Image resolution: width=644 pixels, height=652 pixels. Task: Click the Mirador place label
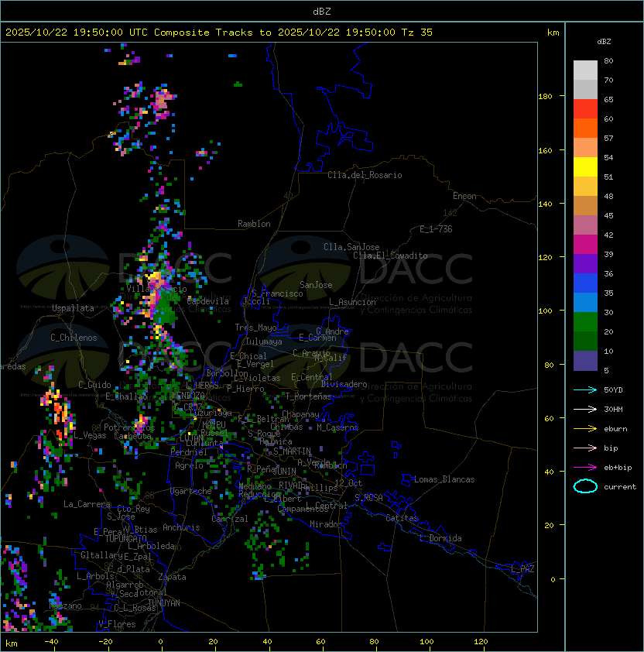[327, 524]
